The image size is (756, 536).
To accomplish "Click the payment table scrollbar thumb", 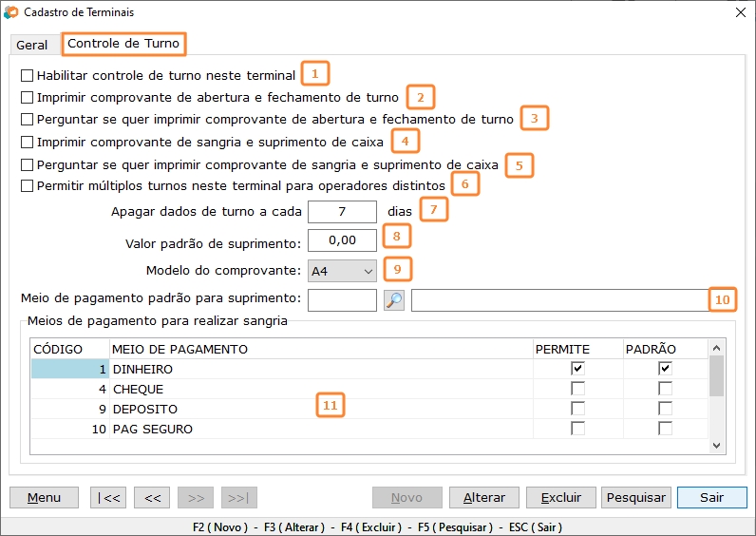I will 716,375.
